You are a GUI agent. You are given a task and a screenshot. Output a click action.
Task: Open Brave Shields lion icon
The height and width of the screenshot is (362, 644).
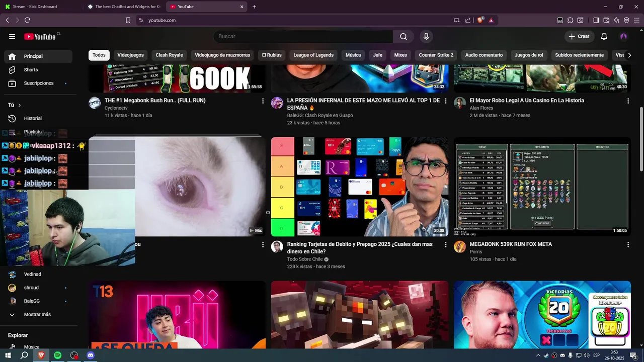(480, 20)
